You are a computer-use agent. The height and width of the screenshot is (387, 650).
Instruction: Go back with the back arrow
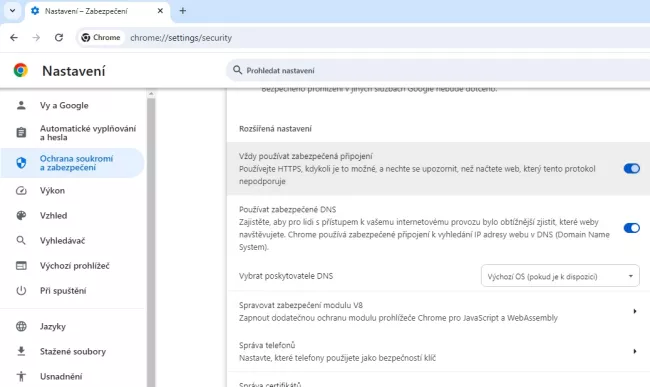[x=14, y=38]
